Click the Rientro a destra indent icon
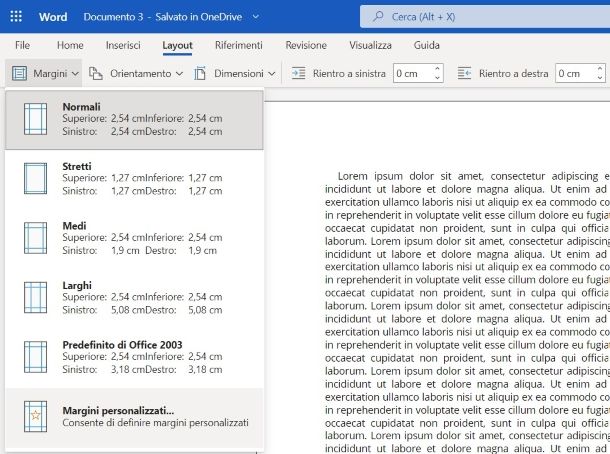 tap(464, 73)
